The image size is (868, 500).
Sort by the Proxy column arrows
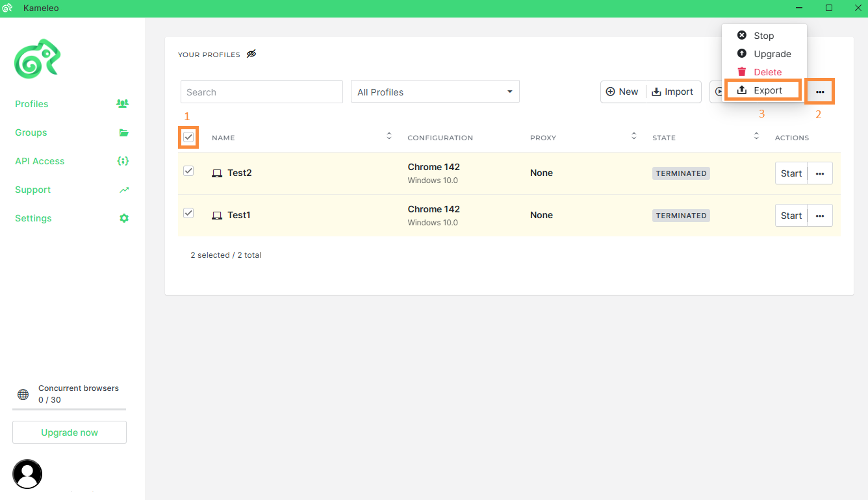tap(634, 136)
